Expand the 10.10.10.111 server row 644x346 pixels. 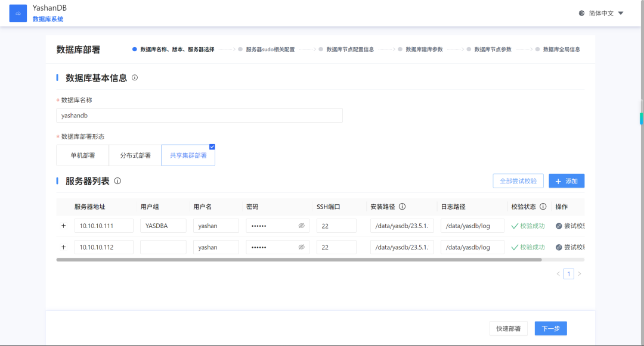pyautogui.click(x=64, y=226)
